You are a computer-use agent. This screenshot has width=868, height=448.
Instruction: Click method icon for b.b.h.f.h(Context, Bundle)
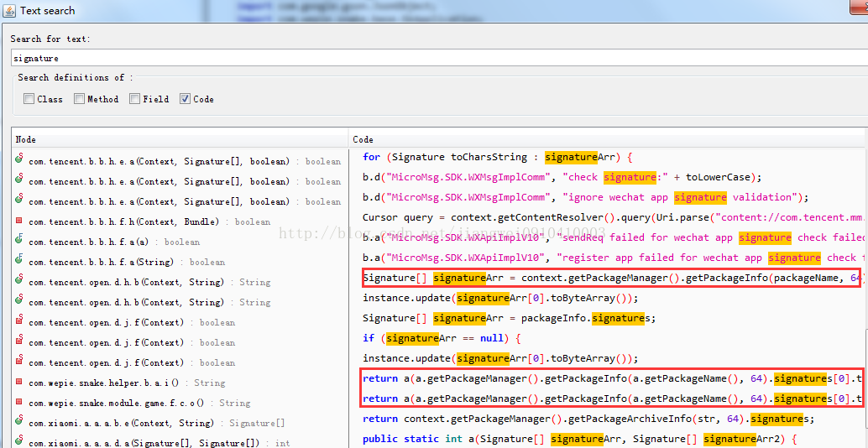point(18,221)
